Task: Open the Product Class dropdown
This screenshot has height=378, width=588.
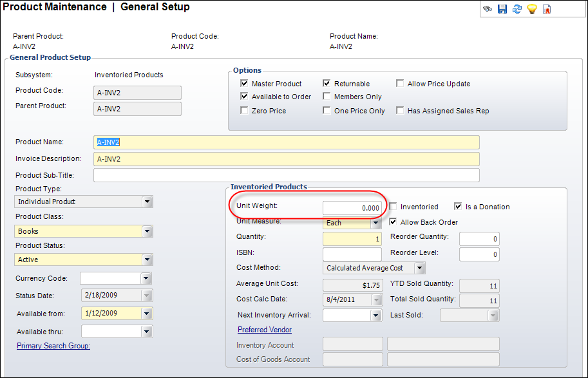Action: click(x=147, y=231)
